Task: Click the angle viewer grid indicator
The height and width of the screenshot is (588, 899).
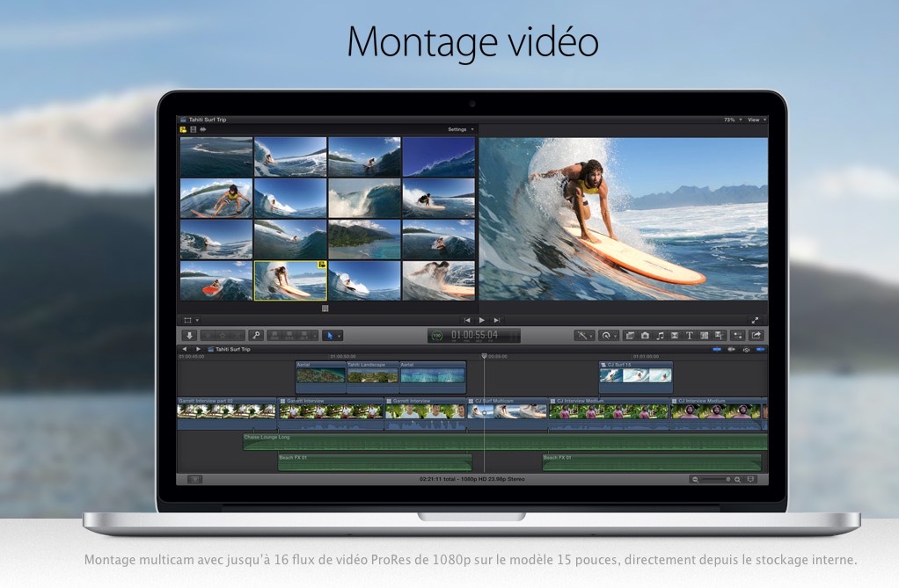Action: pos(325,309)
